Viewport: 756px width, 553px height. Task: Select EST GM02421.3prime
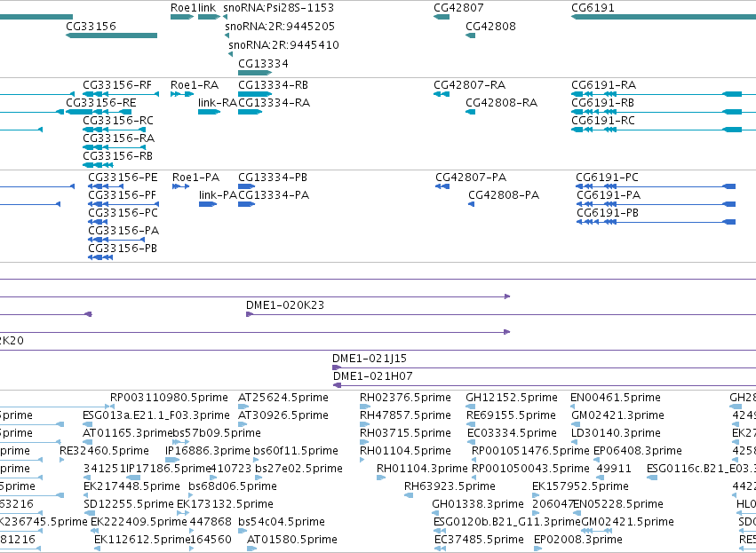[617, 415]
